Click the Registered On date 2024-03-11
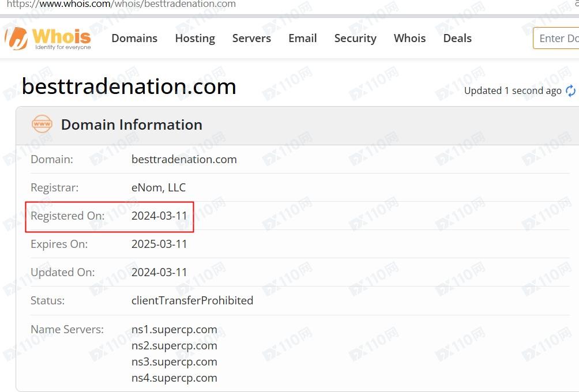Screen dimensions: 579x392 click(159, 216)
